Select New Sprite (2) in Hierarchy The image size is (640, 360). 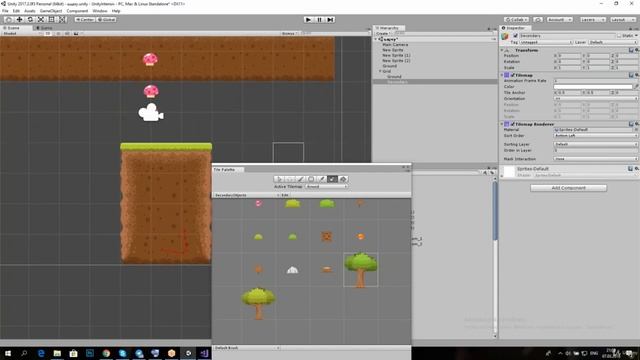(x=396, y=60)
